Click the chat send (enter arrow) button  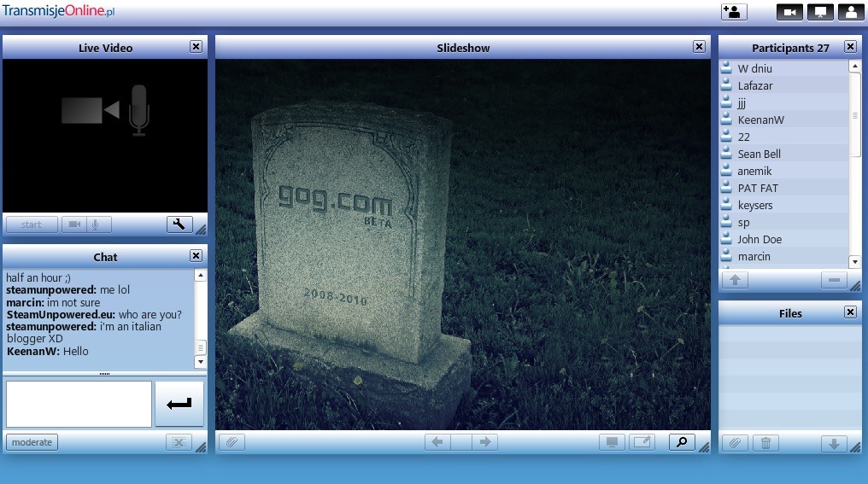[179, 404]
